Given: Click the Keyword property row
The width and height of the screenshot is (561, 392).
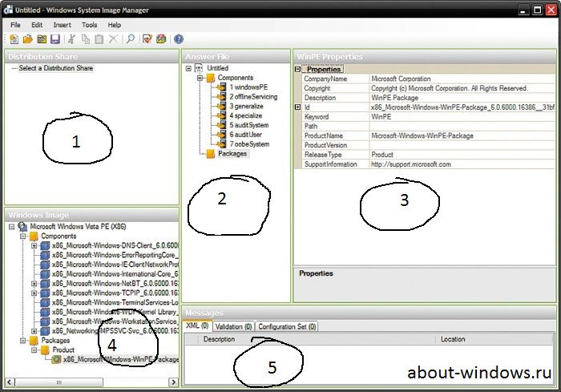Looking at the screenshot, I should 429,117.
